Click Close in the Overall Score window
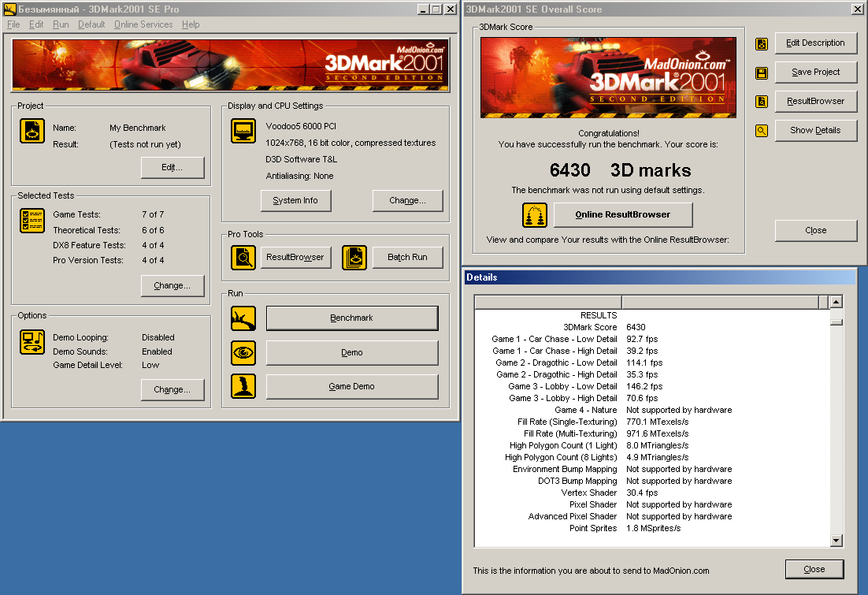This screenshot has width=868, height=595. click(815, 230)
